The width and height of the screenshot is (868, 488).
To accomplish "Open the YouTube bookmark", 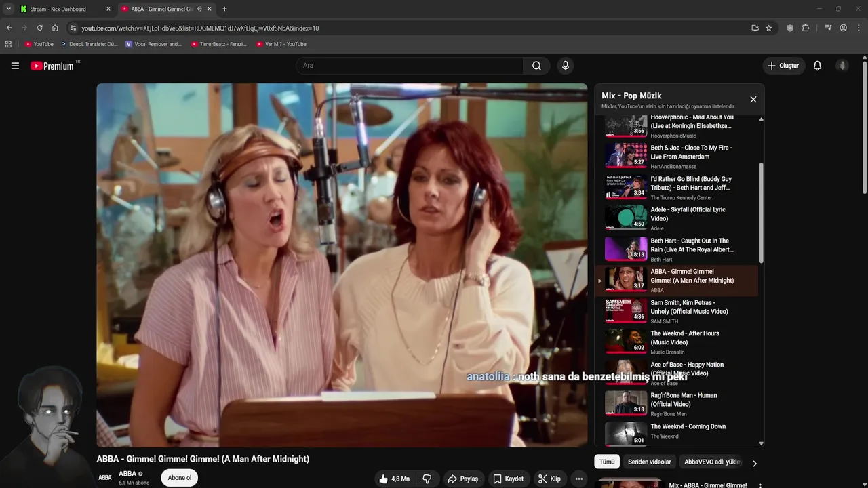I will pos(39,44).
